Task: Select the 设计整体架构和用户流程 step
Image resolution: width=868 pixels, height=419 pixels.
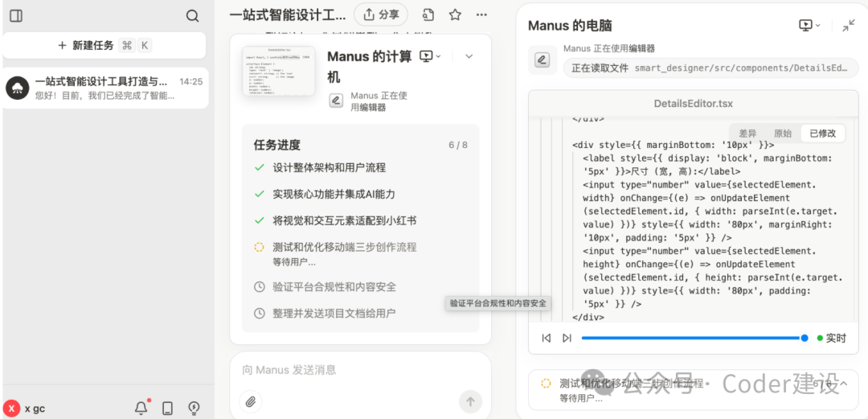Action: (x=329, y=167)
